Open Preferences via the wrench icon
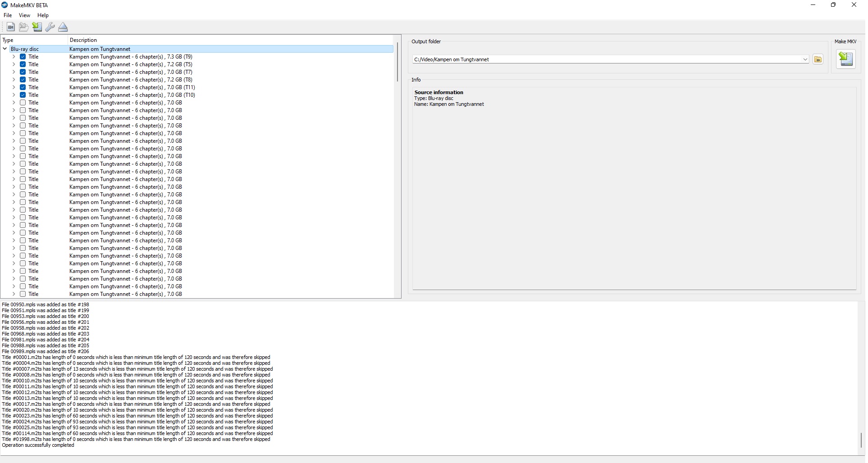Viewport: 868px width, 463px height. click(50, 27)
